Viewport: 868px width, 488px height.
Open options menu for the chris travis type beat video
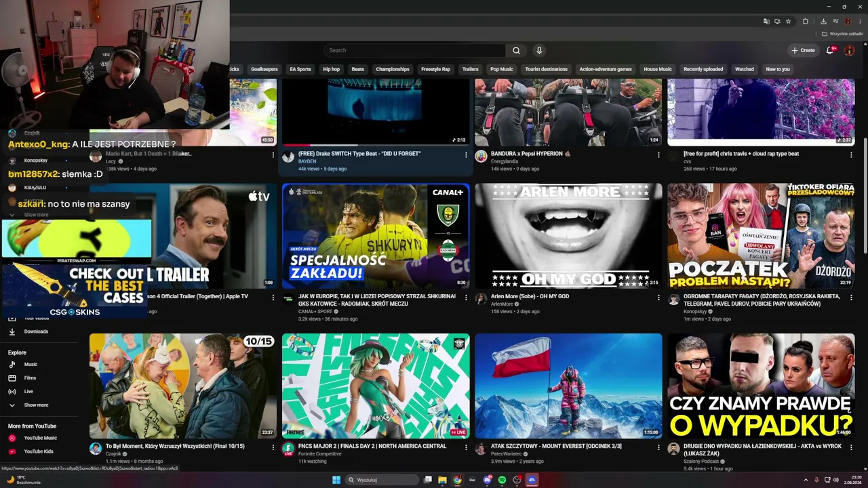point(851,155)
